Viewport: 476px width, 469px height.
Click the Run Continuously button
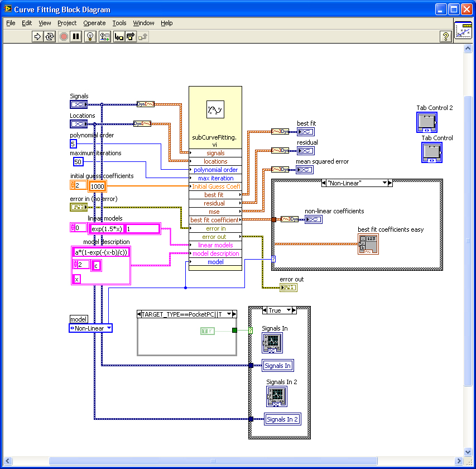tap(50, 36)
